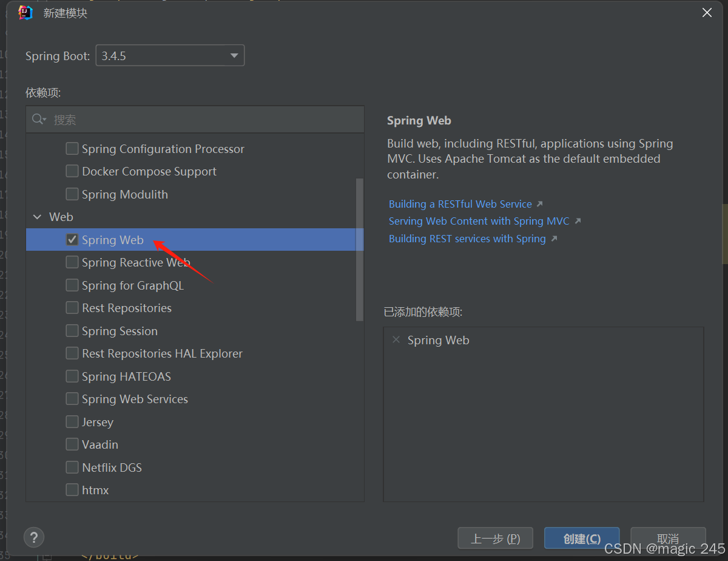Check Spring Configuration Processor checkbox
The width and height of the screenshot is (728, 561).
[72, 149]
